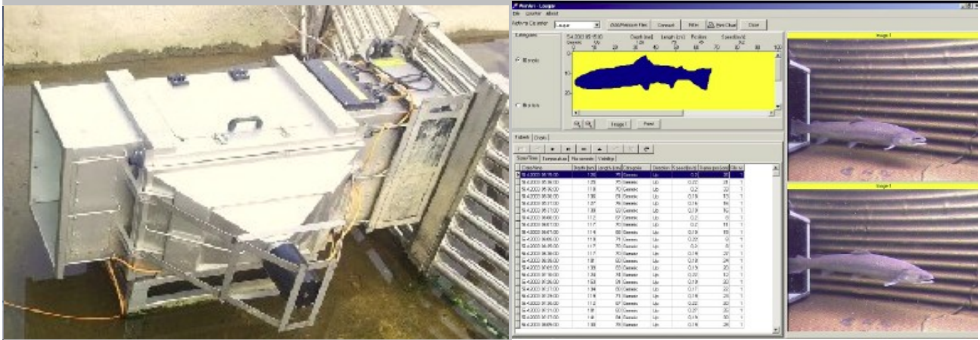The height and width of the screenshot is (340, 980).
Task: Open the File menu
Action: pos(517,14)
